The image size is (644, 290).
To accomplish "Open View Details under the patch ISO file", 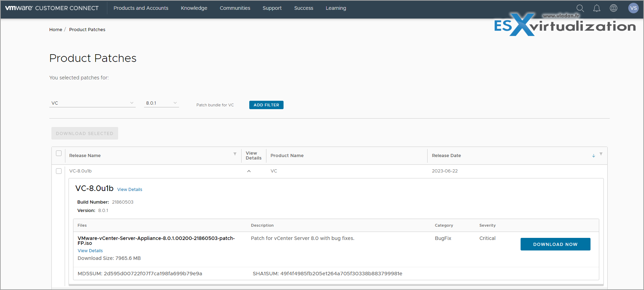I will [x=90, y=251].
